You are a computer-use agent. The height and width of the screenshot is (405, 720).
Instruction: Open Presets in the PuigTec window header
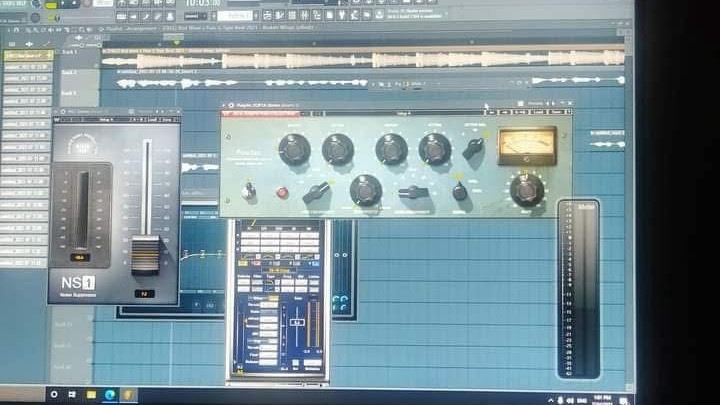tap(535, 103)
